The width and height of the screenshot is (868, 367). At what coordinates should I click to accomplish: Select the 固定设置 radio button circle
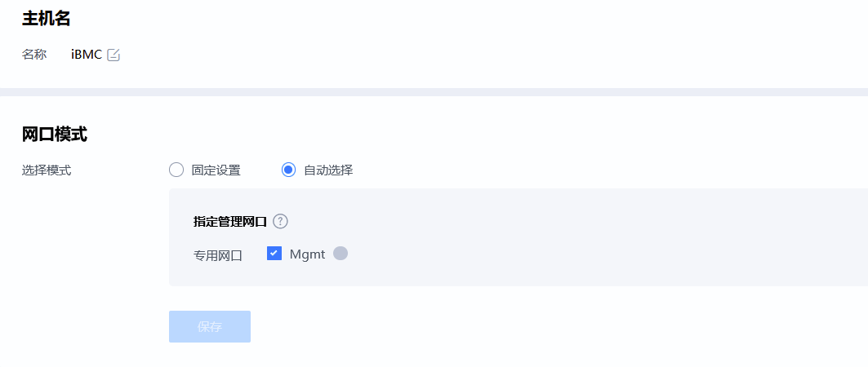tap(176, 170)
